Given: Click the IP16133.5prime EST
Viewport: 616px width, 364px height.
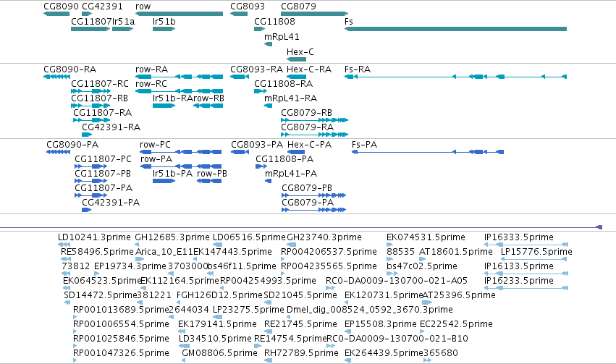Looking at the screenshot, I should [526, 274].
